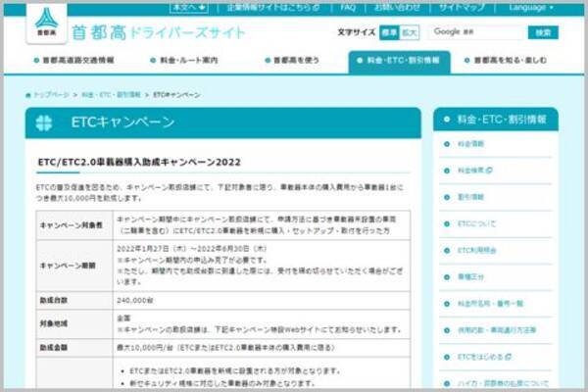The image size is (588, 392).
Task: Open 料金・ルート案内 menu
Action: [184, 60]
